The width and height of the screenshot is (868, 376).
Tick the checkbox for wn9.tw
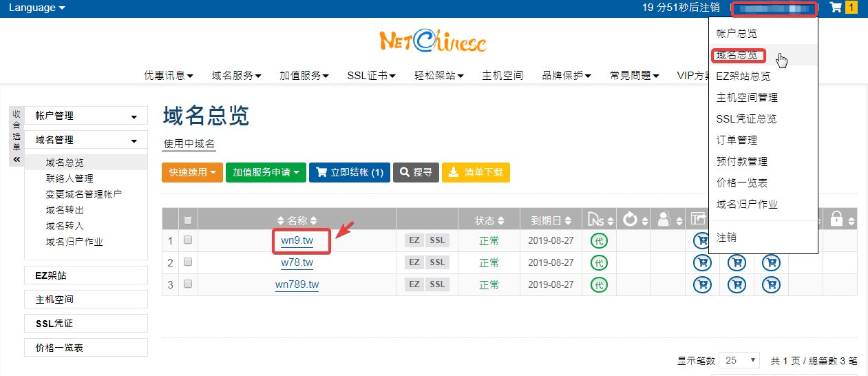coord(188,240)
